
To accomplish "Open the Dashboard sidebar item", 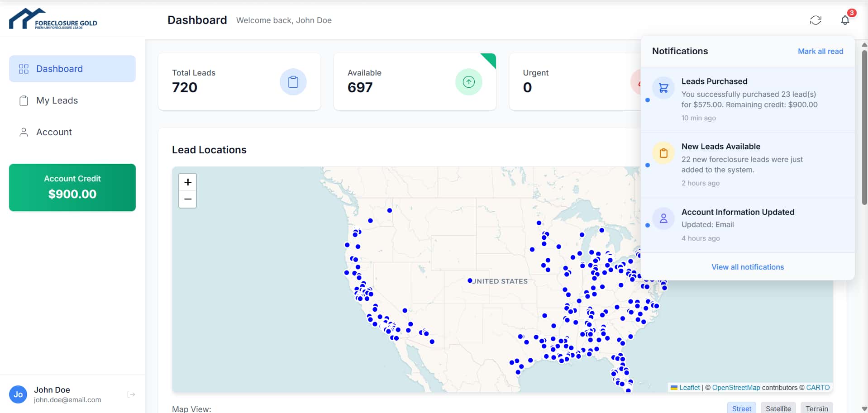I will click(72, 69).
